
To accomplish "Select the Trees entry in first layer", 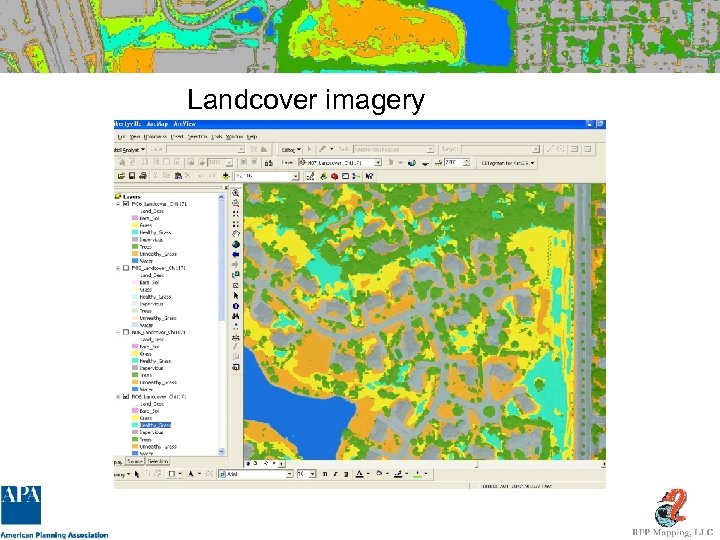I will point(146,247).
